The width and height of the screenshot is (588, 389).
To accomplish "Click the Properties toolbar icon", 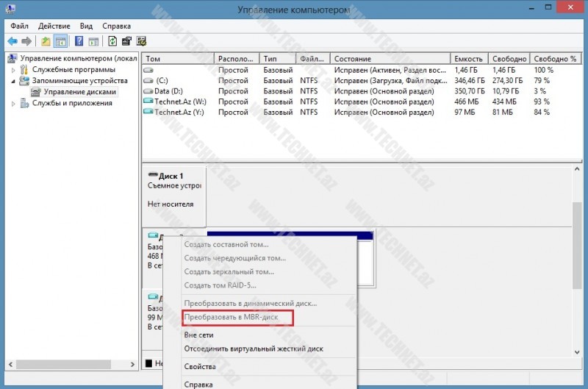I will [126, 41].
